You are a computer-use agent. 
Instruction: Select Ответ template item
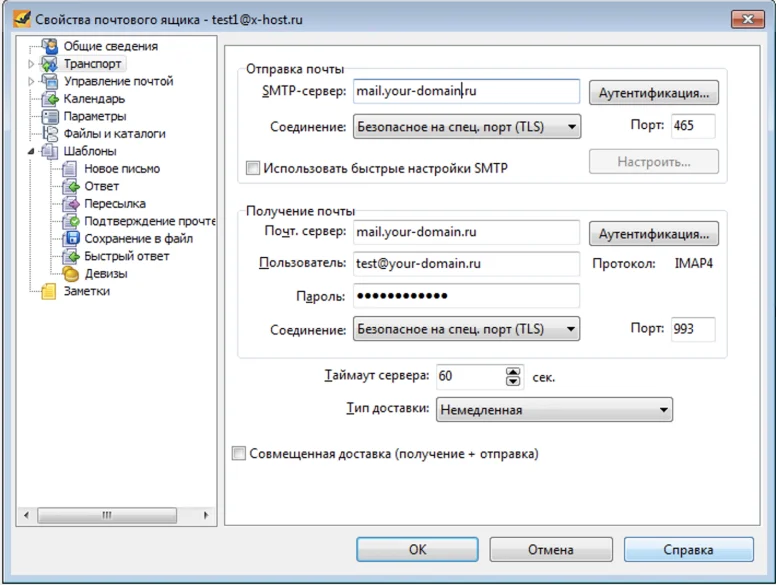click(x=101, y=186)
